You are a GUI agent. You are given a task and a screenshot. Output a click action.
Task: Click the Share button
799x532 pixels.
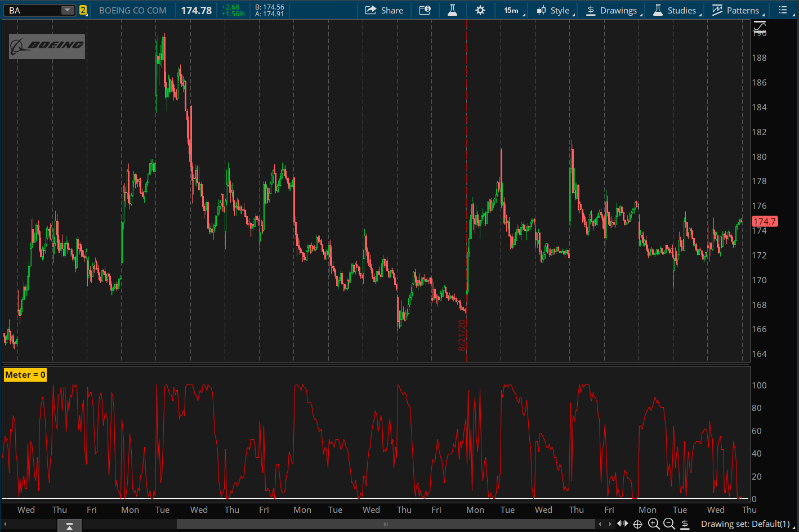[x=384, y=10]
